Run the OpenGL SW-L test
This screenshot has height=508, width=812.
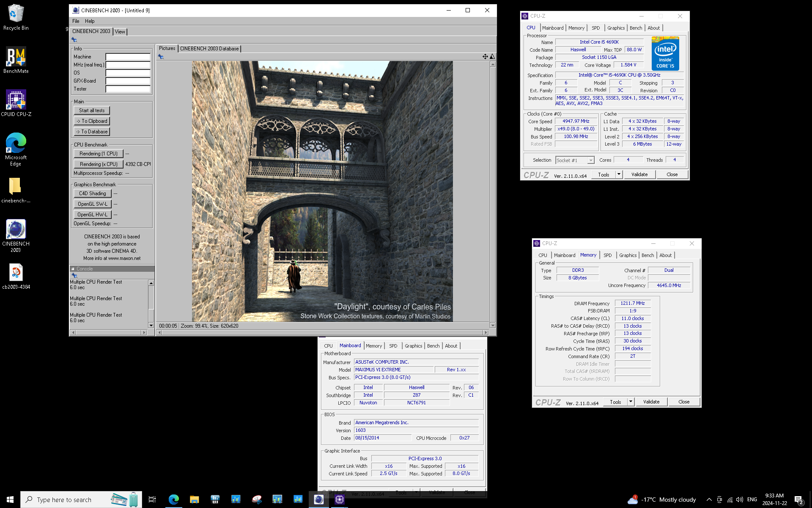pyautogui.click(x=93, y=204)
